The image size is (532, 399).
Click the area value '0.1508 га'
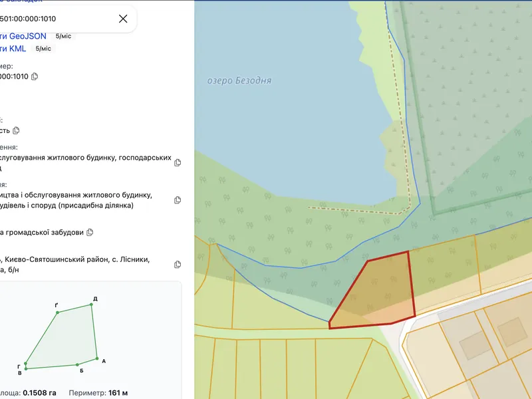pyautogui.click(x=39, y=393)
